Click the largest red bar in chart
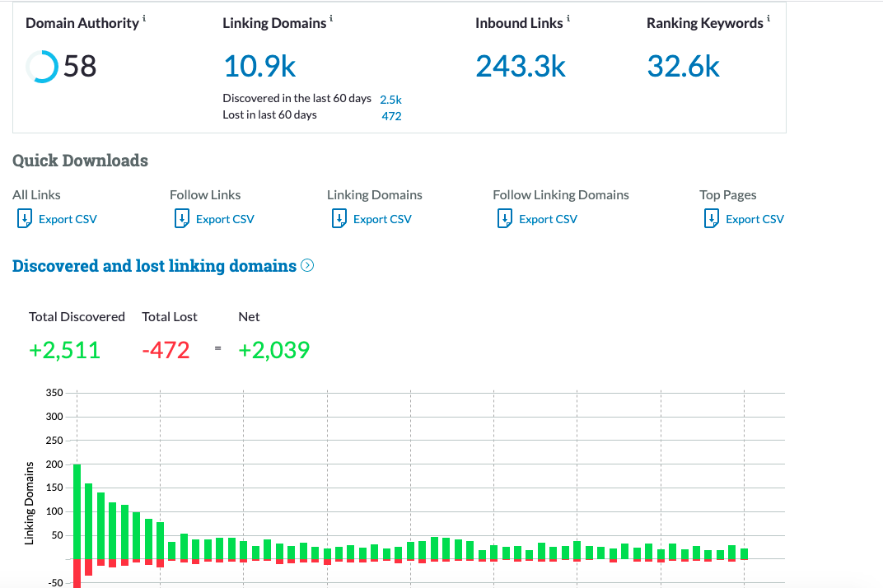 77,573
